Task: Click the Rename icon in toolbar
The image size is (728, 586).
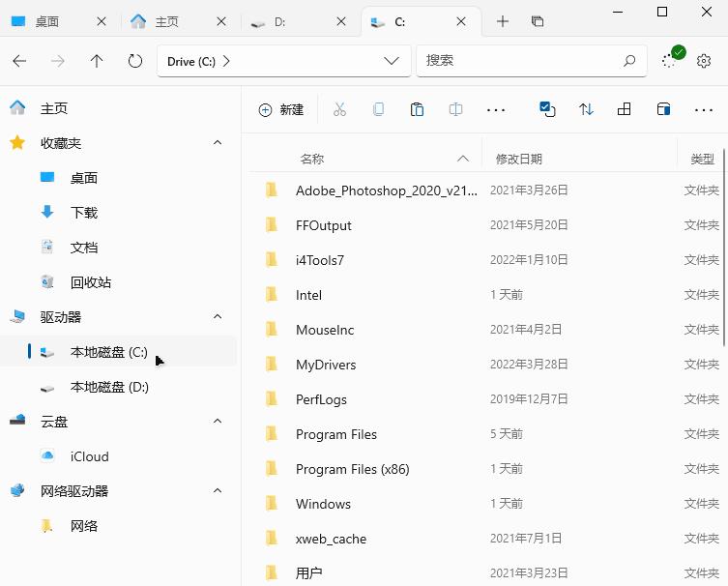Action: pos(455,110)
